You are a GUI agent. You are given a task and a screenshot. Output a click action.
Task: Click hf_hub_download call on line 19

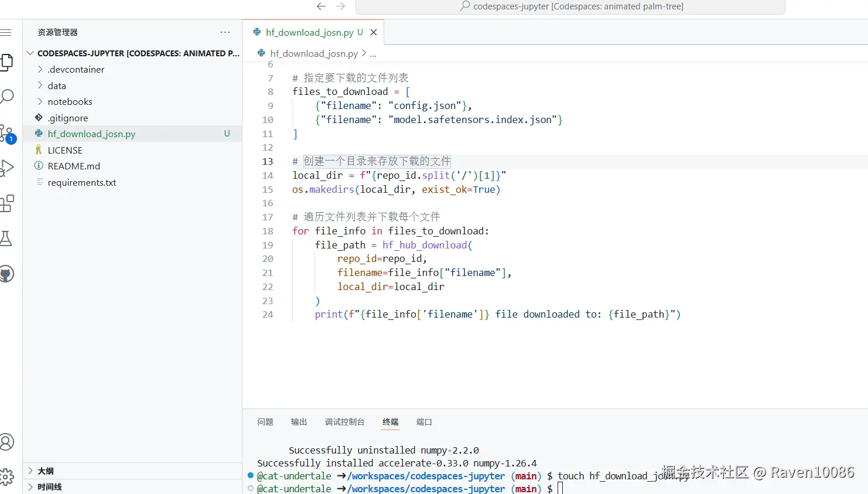pos(425,245)
